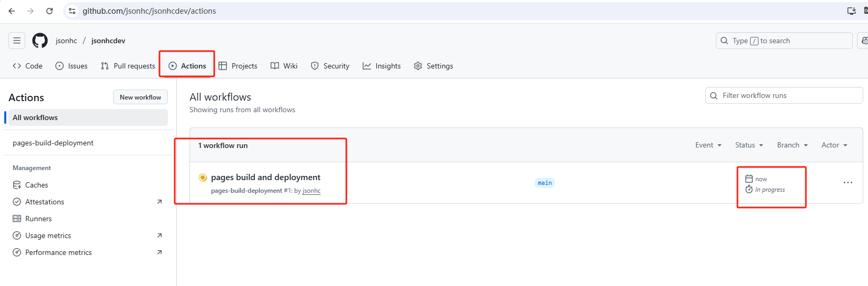The height and width of the screenshot is (286, 868).
Task: Open Caches under Management
Action: pyautogui.click(x=36, y=185)
